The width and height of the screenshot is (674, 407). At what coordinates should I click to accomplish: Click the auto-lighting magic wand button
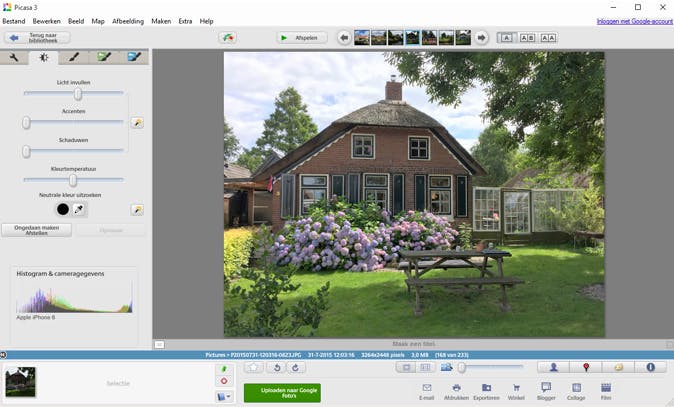[137, 122]
